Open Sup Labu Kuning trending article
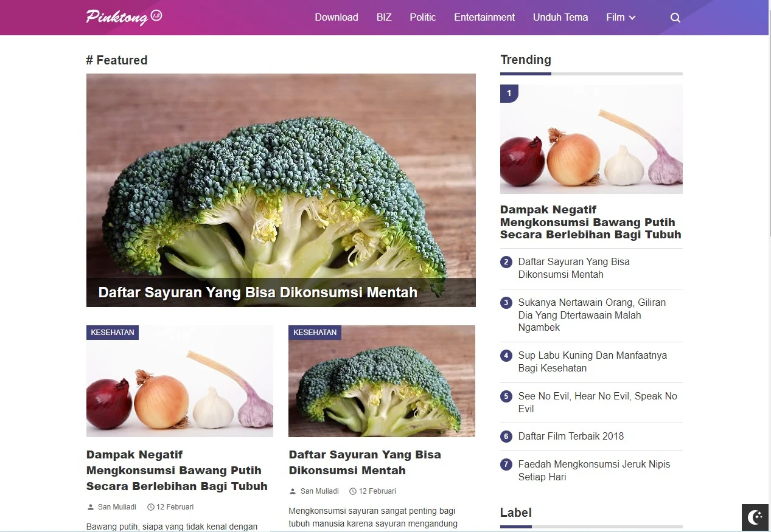 point(593,362)
